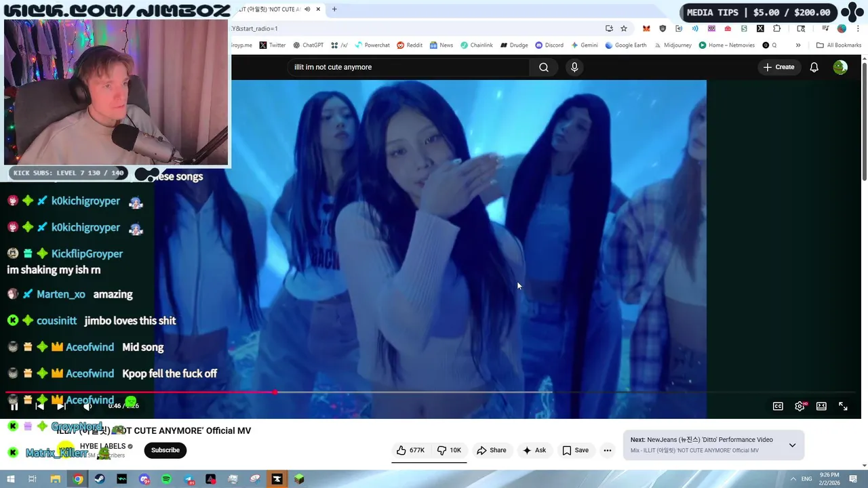Switch to theater mode in player
Screen dimensions: 868x488
821,406
